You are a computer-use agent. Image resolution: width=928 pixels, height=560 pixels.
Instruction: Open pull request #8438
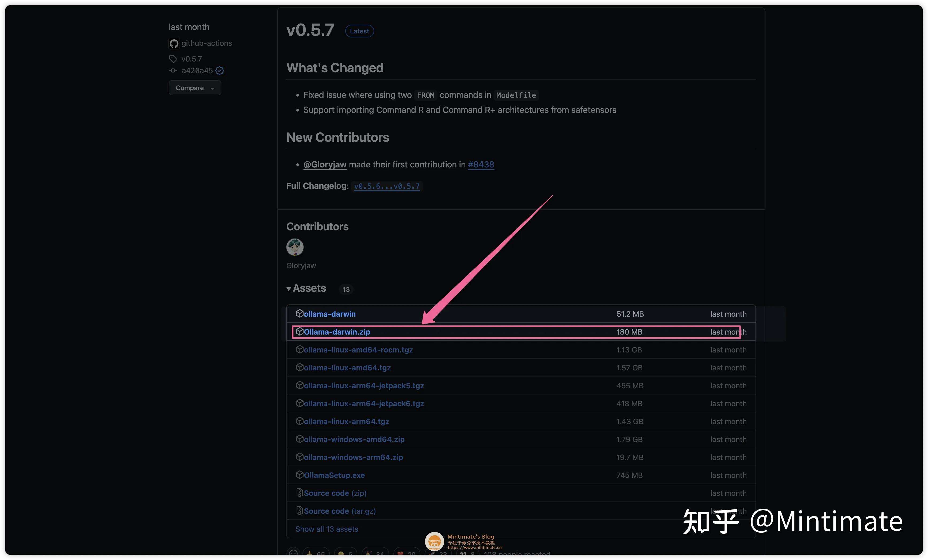pos(481,164)
